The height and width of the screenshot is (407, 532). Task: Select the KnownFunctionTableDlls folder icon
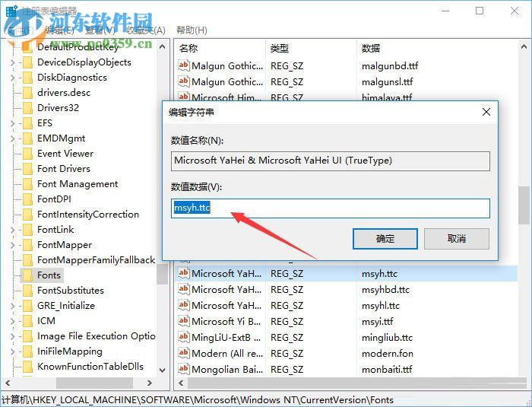tap(27, 367)
